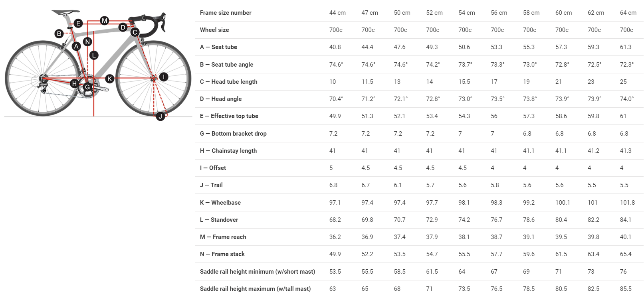Click the J trail marker at ground
This screenshot has height=298, width=644.
coord(160,116)
